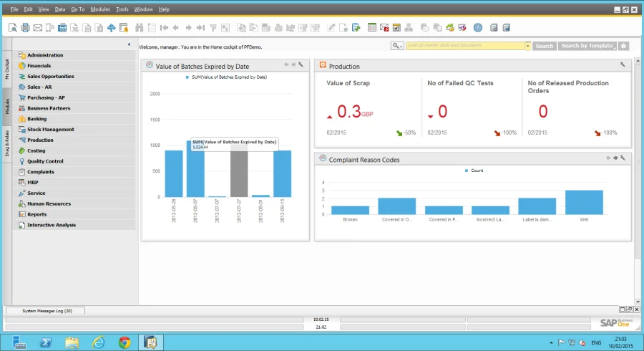Image resolution: width=644 pixels, height=351 pixels.
Task: Click the 2012-05-28 bar in batches chart
Action: click(x=174, y=174)
